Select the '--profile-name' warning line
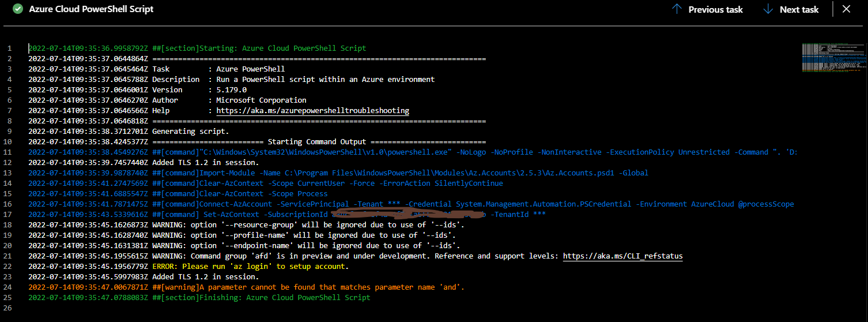Image resolution: width=868 pixels, height=322 pixels. (242, 235)
